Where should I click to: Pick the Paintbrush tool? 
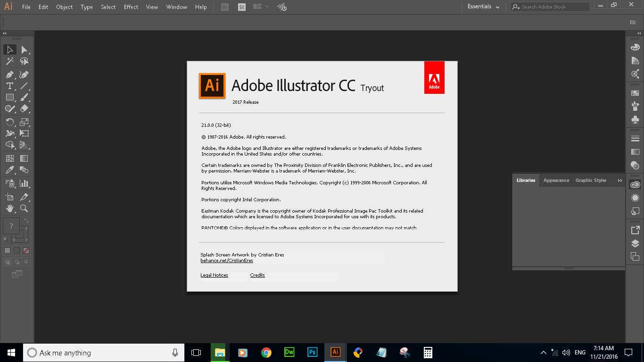pyautogui.click(x=24, y=97)
